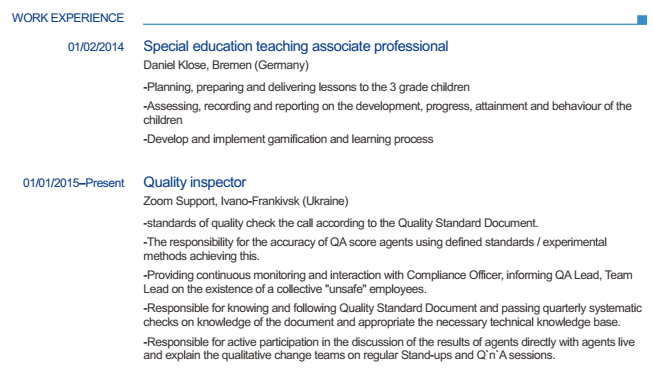Image resolution: width=653 pixels, height=375 pixels.
Task: Click the line mentioning Stand-ups and Q`n`A sessions
Action: pos(349,355)
